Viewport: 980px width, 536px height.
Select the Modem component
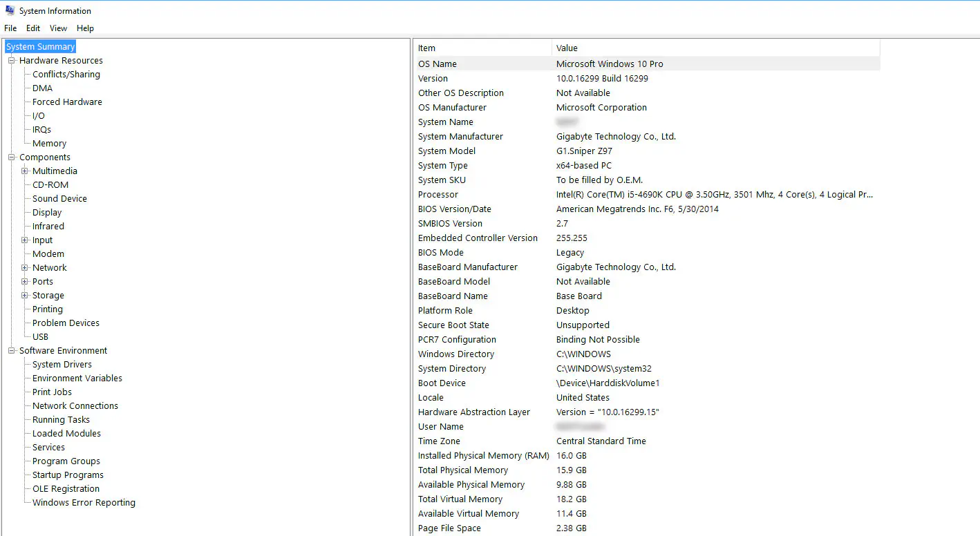click(48, 253)
